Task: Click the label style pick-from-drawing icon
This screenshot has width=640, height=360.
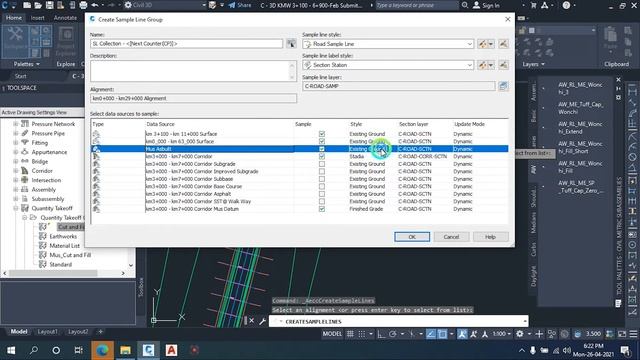Action: tap(503, 65)
